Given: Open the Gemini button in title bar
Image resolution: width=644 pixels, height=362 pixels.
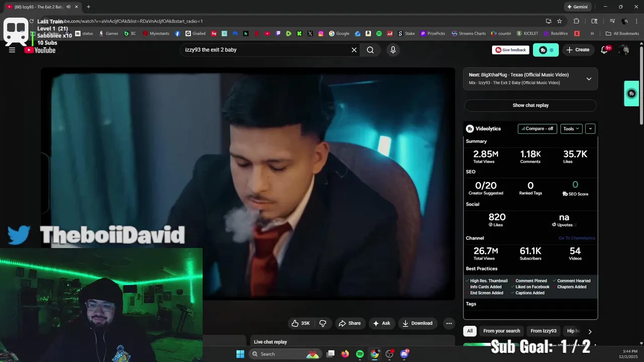Looking at the screenshot, I should [578, 7].
